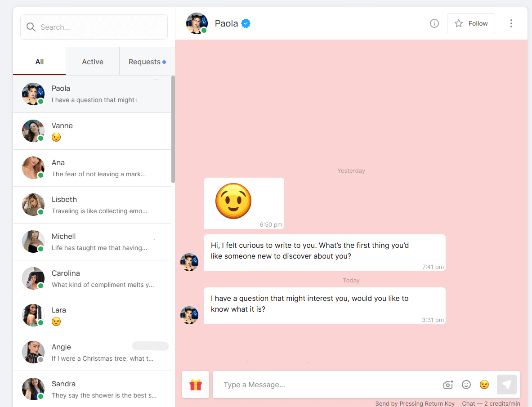Select the All conversations tab
Screen dimensions: 532x407
40,62
